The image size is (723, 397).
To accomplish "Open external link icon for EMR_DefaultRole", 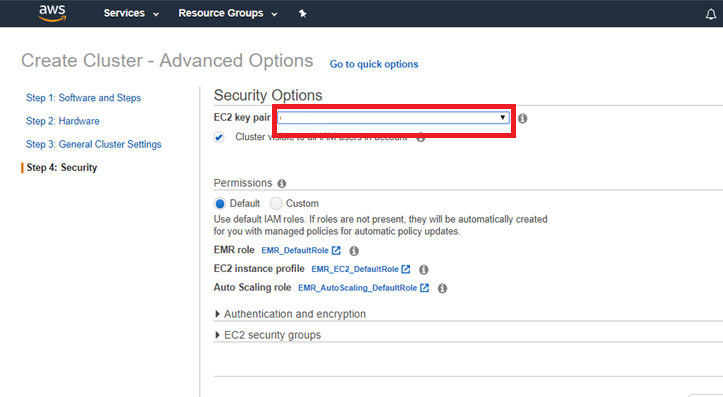I will [x=336, y=250].
